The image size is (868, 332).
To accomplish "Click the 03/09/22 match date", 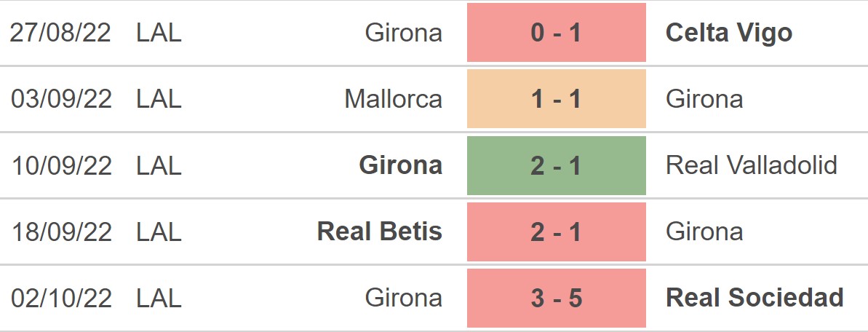I will tap(61, 99).
